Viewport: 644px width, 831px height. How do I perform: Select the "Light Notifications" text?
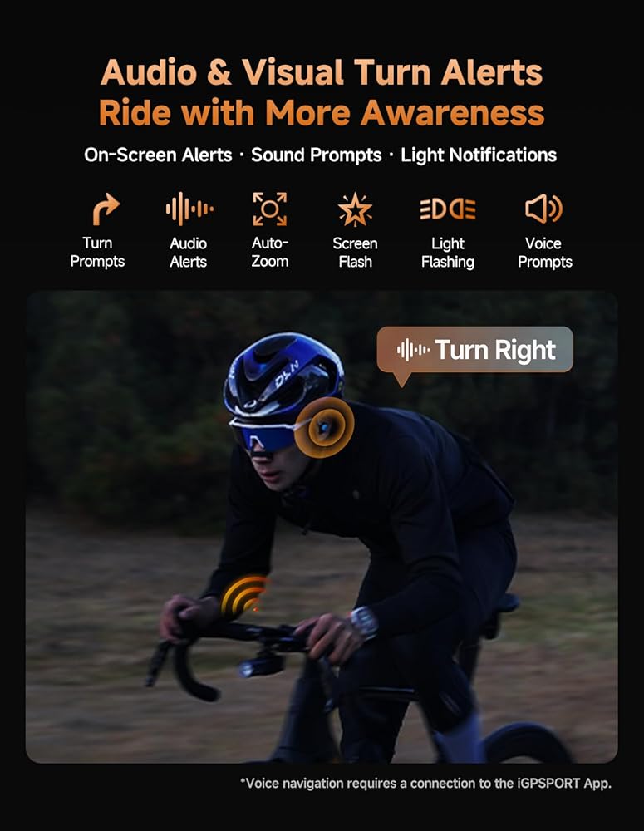click(x=479, y=155)
